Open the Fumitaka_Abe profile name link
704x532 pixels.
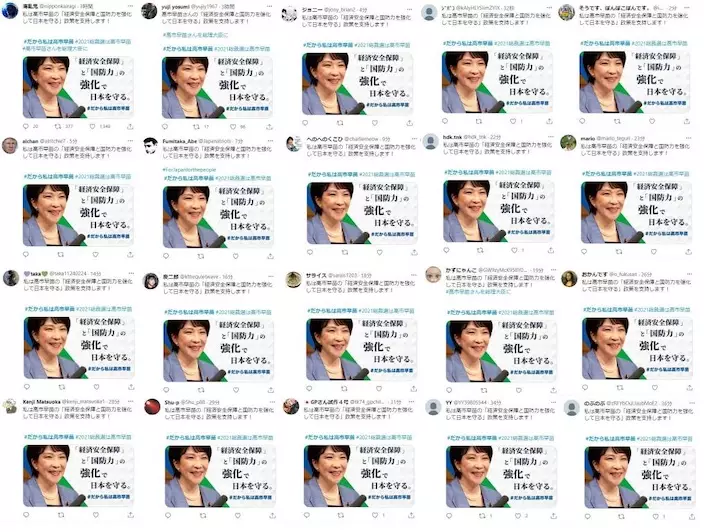180,141
